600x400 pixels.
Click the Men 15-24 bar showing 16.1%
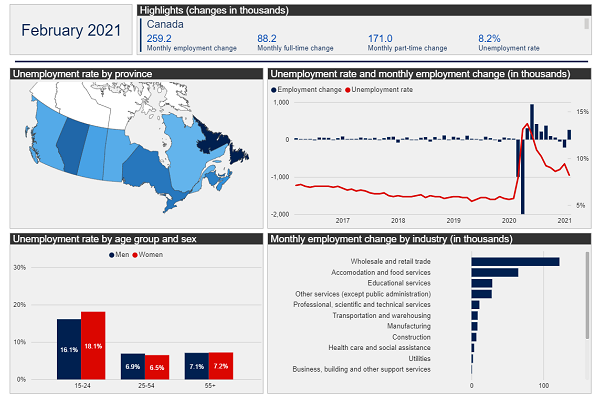(69, 349)
